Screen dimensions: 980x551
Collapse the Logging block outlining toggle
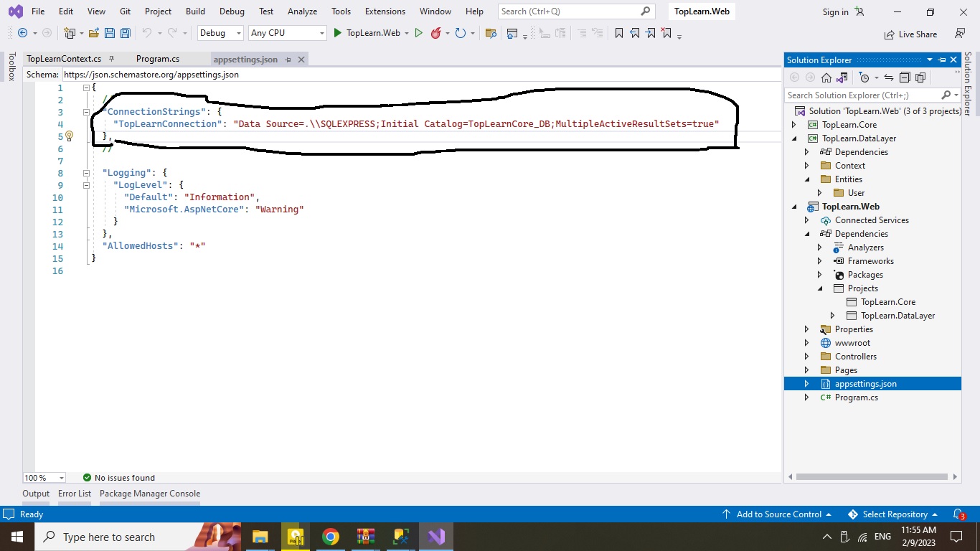click(x=86, y=173)
